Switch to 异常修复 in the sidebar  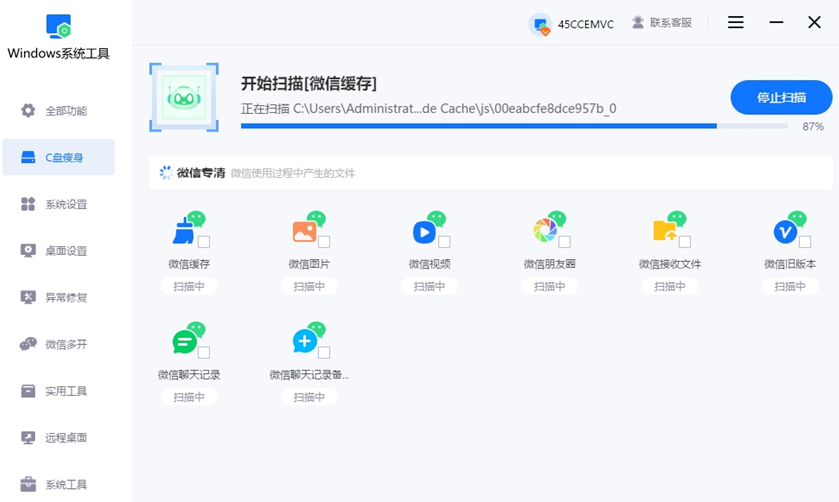pos(58,297)
